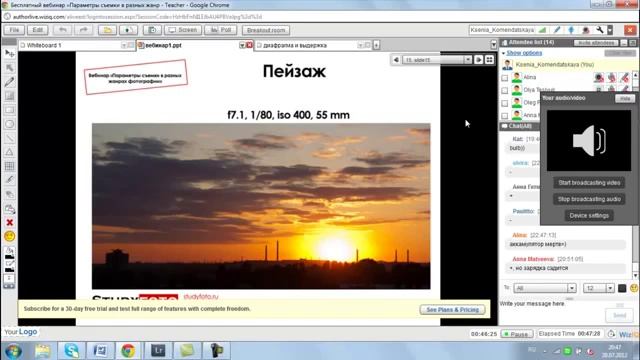Click the Screen share button
Viewport: 640px width, 360px height.
182,30
